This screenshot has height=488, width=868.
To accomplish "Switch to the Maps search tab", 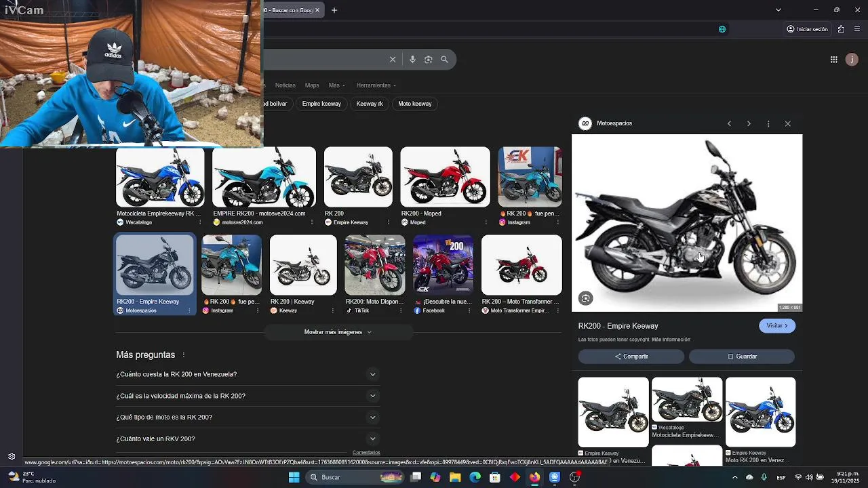I will (x=312, y=85).
